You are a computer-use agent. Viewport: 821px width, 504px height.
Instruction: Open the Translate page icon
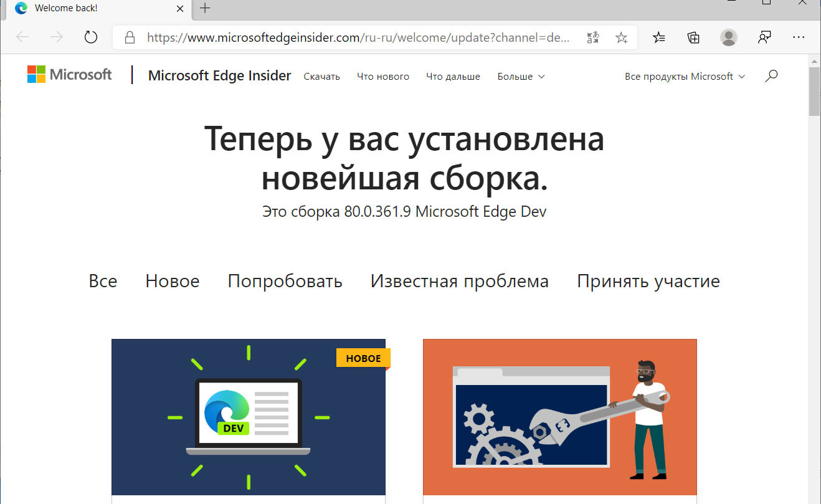pos(593,38)
